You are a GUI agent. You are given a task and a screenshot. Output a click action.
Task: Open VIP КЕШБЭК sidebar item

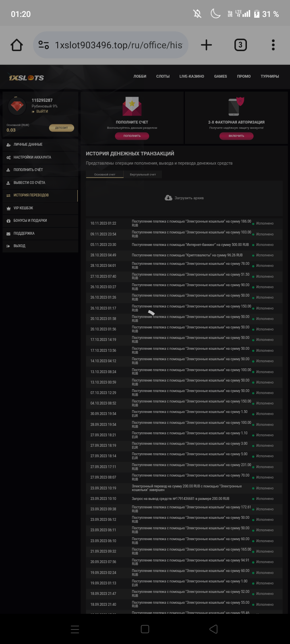(23, 208)
